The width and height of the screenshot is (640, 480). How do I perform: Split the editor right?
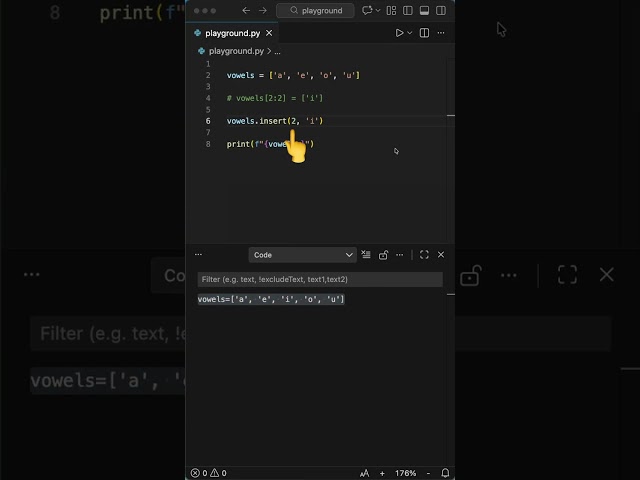[424, 33]
